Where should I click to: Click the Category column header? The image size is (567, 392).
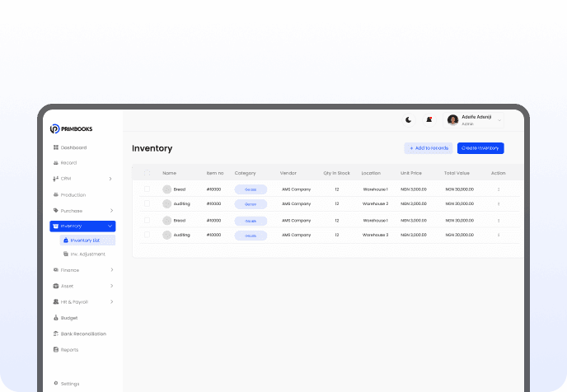point(245,173)
